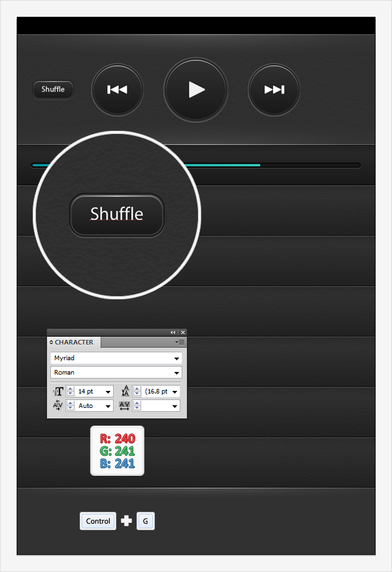
Task: Click the large magnified Shuffle button
Action: (x=117, y=214)
